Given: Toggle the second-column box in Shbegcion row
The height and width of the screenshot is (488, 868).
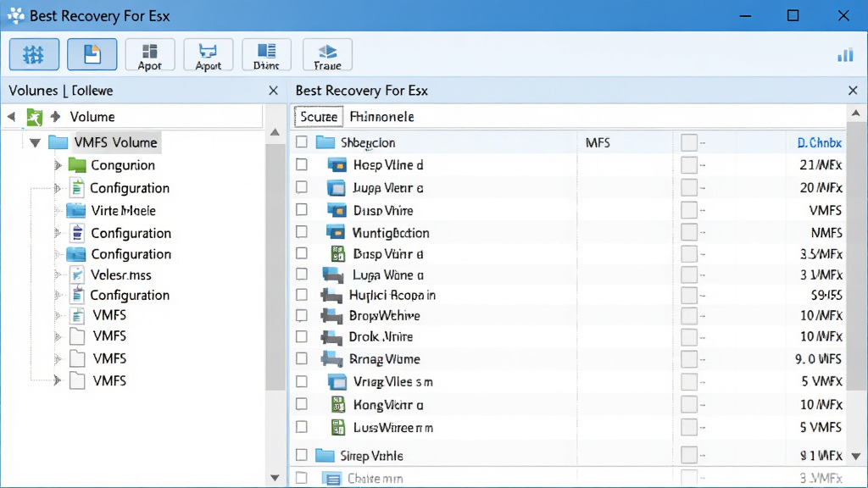Looking at the screenshot, I should coord(689,142).
